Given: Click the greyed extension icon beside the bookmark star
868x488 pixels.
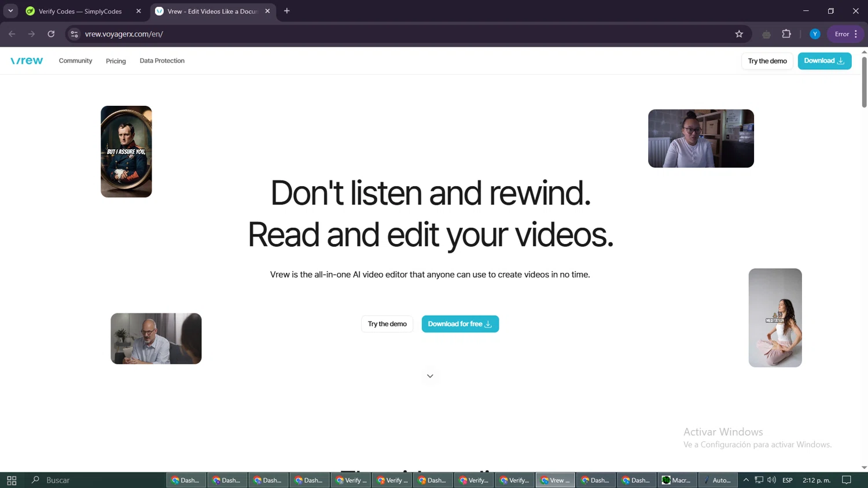Looking at the screenshot, I should click(766, 34).
